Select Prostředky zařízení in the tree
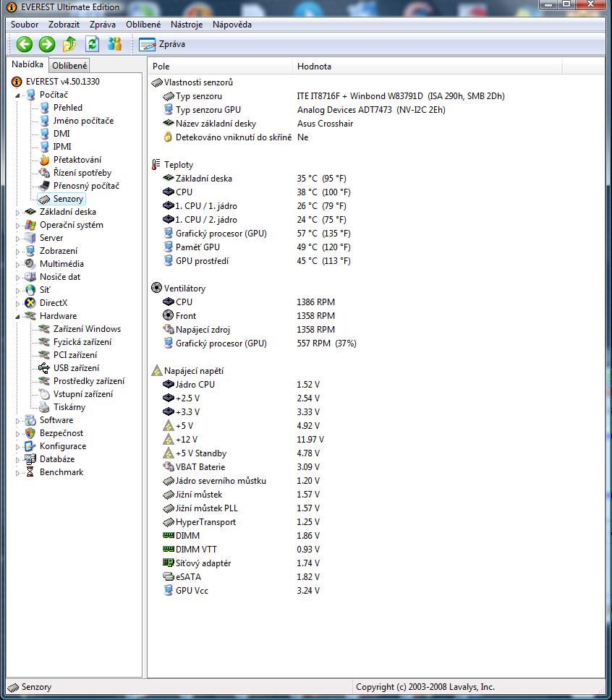This screenshot has height=700, width=612. pos(89,381)
